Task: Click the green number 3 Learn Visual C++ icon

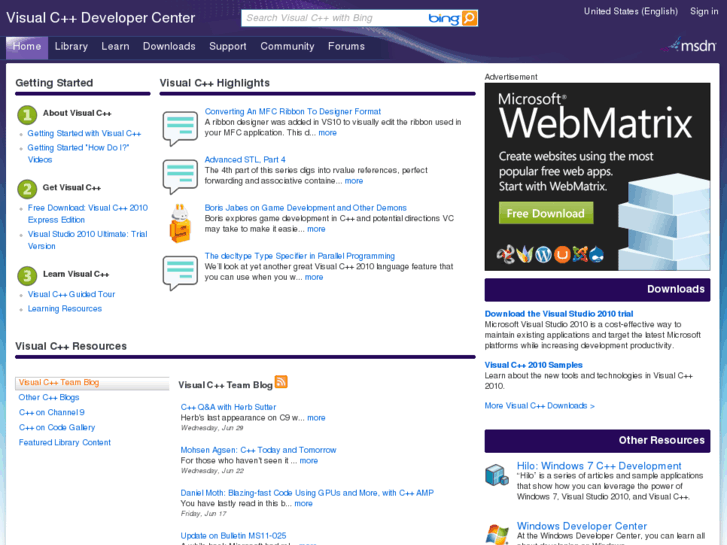Action: coord(27,276)
